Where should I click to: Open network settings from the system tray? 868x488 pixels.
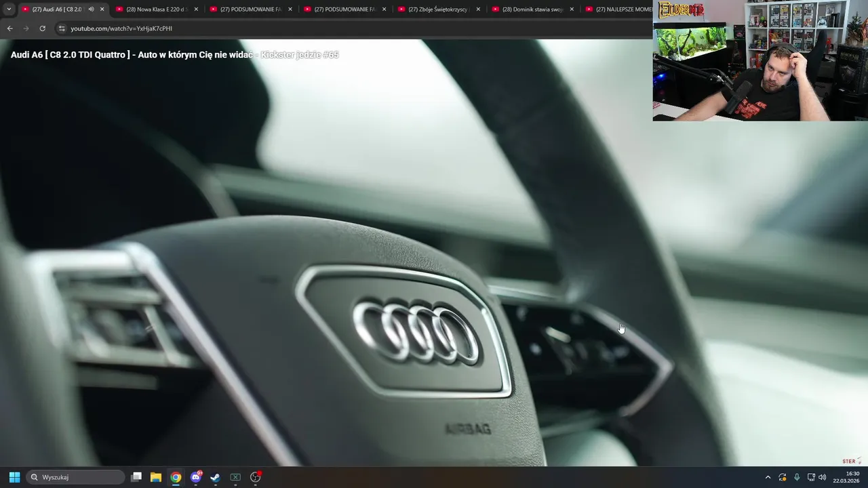(x=811, y=477)
